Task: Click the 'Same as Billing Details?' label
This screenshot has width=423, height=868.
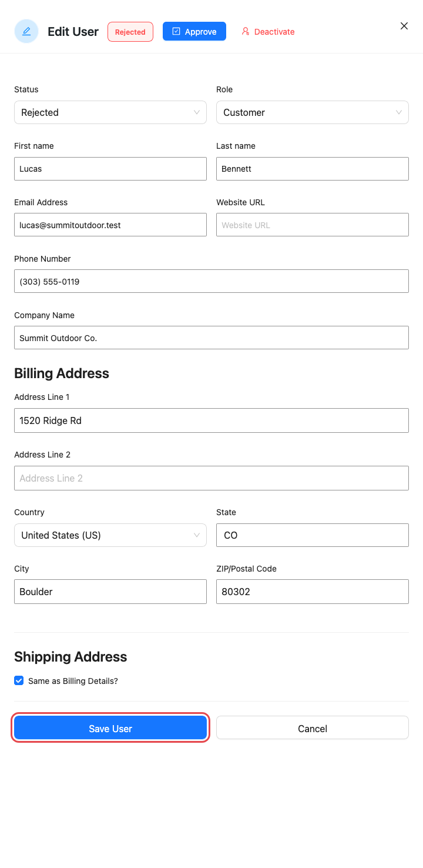Action: pyautogui.click(x=73, y=681)
